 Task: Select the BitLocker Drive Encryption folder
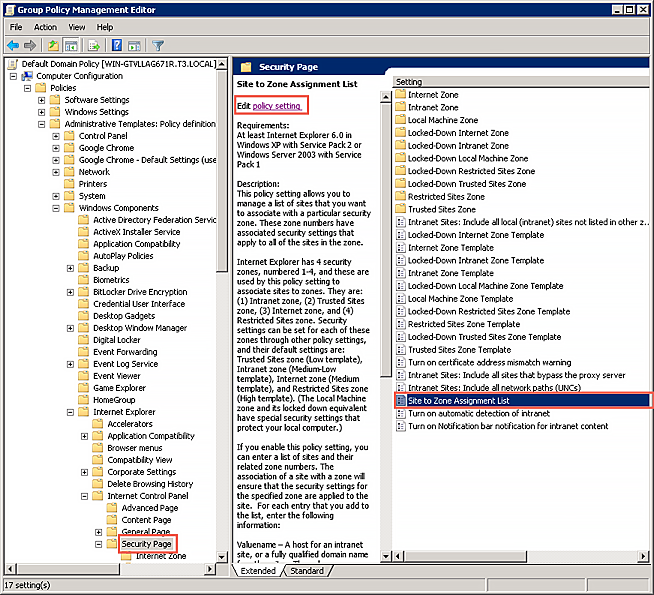tap(139, 292)
